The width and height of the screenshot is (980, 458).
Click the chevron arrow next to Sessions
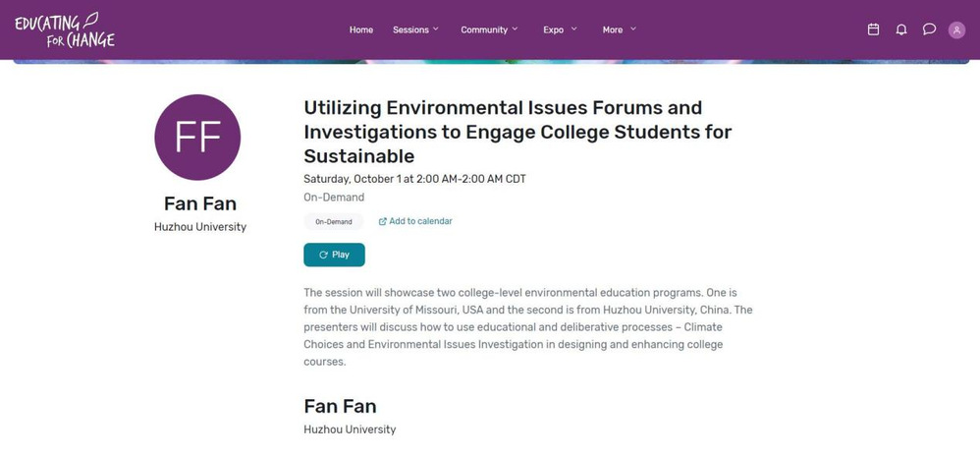(436, 29)
